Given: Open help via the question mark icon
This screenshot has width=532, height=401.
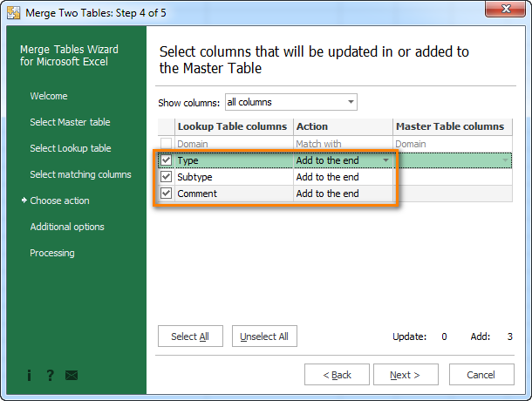Looking at the screenshot, I should 50,376.
